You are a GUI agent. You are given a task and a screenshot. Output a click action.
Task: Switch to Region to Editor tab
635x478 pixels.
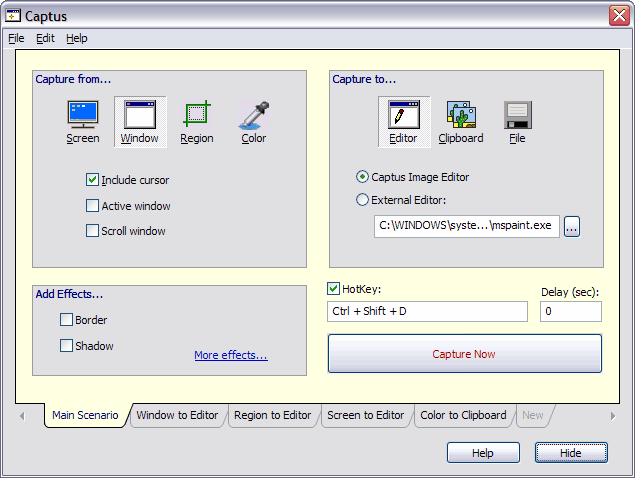coord(272,415)
